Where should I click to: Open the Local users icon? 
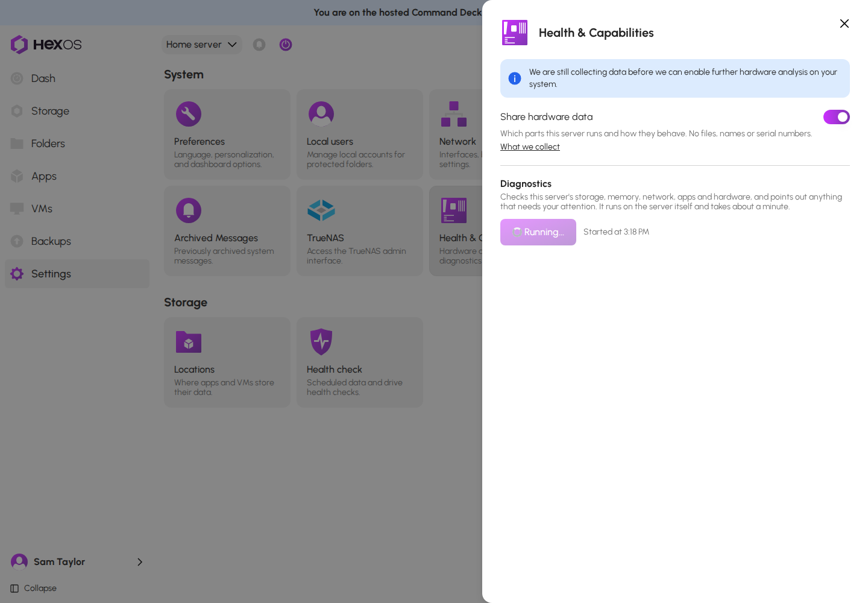[321, 114]
